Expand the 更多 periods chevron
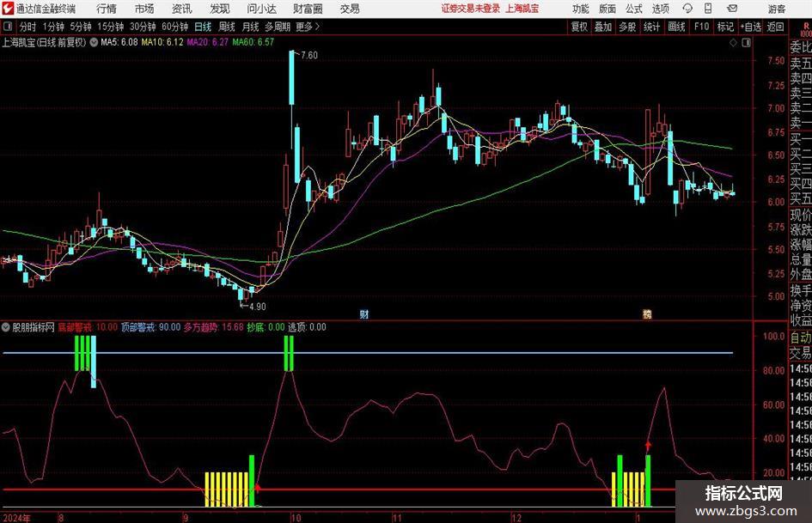 coord(317,27)
